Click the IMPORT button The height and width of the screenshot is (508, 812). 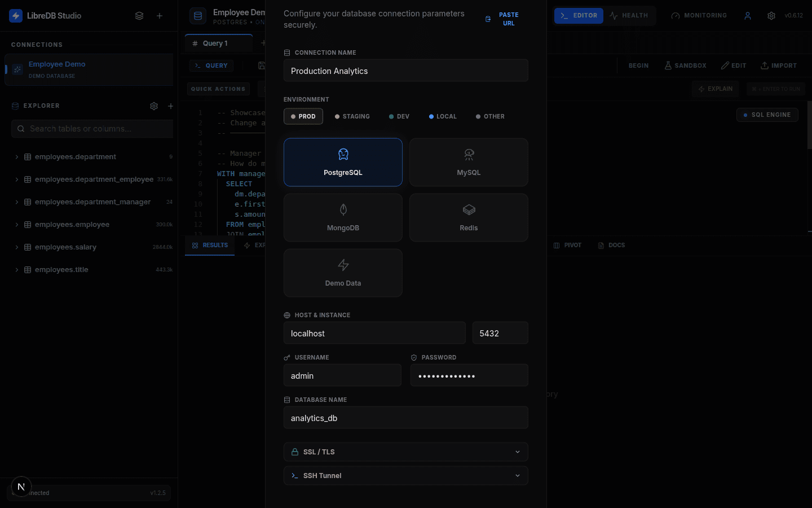[779, 66]
